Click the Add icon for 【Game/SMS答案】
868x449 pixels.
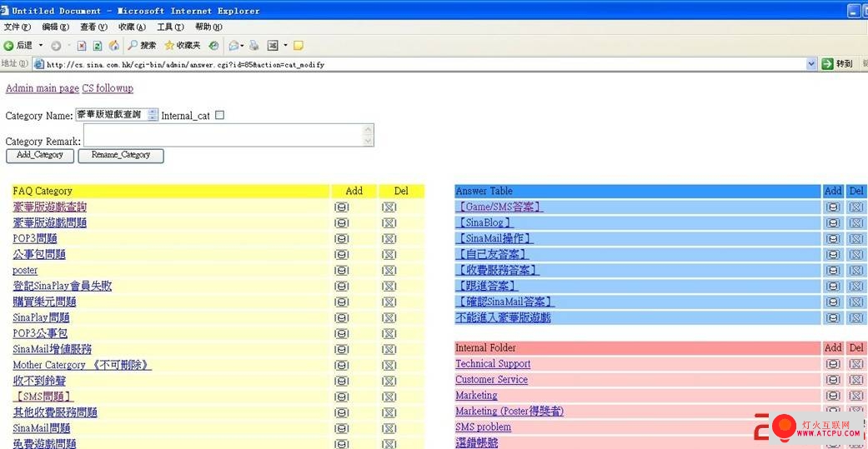tap(833, 207)
